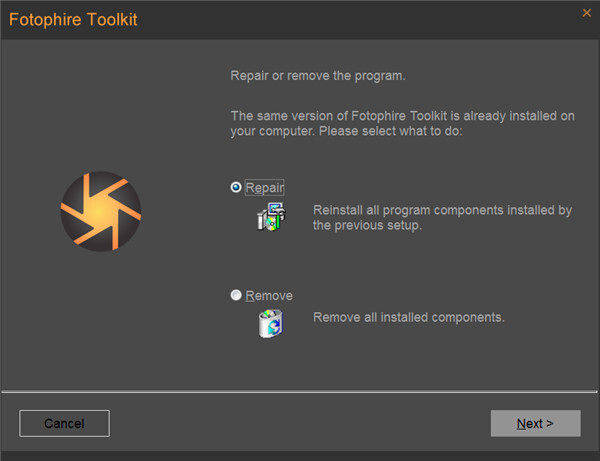Click the 'Reinstall all program components' description
Viewport: 600px width, 461px height.
click(x=442, y=217)
